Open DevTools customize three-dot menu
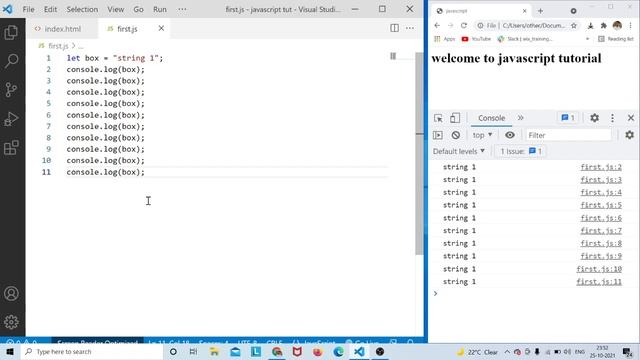 point(612,118)
